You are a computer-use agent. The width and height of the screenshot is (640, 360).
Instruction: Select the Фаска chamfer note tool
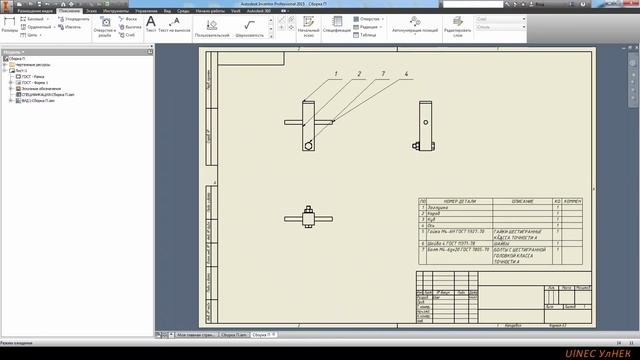pyautogui.click(x=128, y=19)
